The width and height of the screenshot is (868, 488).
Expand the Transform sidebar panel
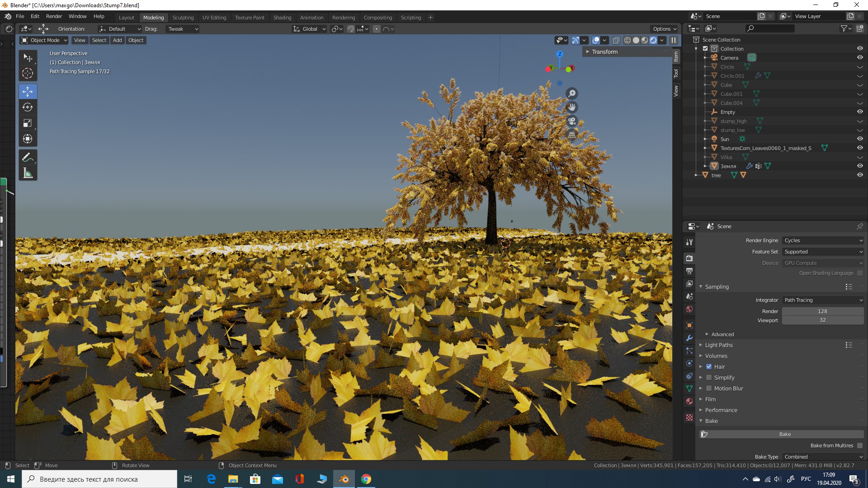(x=604, y=52)
